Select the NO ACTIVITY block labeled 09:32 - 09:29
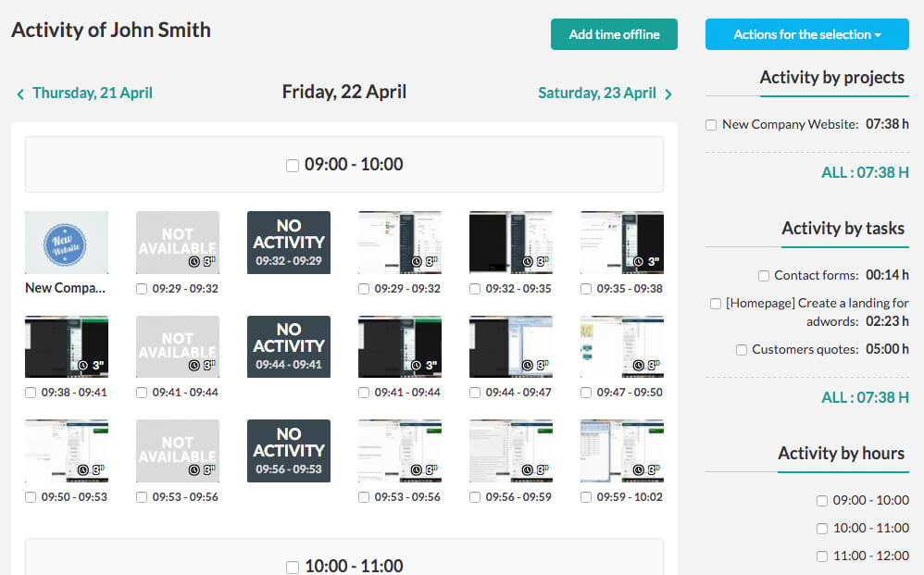Screen dimensions: 924x575 click(x=288, y=243)
